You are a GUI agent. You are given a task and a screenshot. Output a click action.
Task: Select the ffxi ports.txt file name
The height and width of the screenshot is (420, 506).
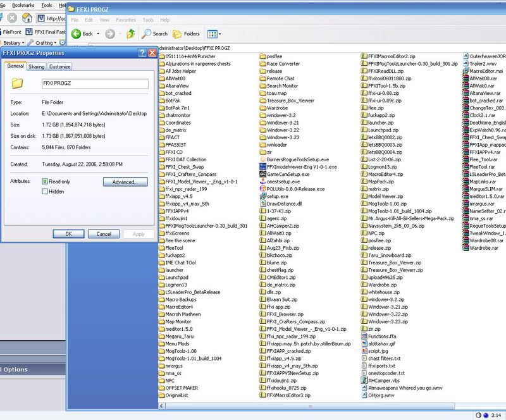[x=382, y=366]
